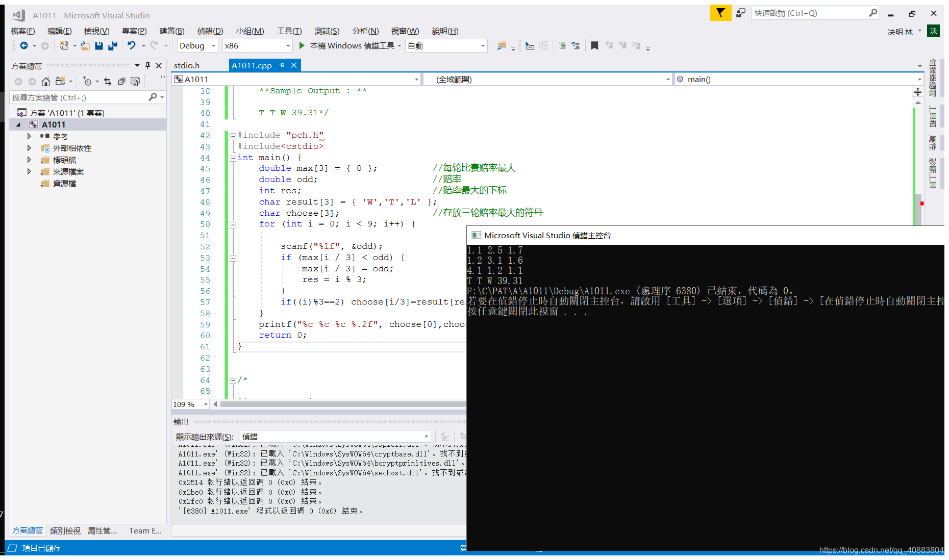949x560 pixels.
Task: Click the Home icon in Solution Explorer
Action: click(46, 82)
